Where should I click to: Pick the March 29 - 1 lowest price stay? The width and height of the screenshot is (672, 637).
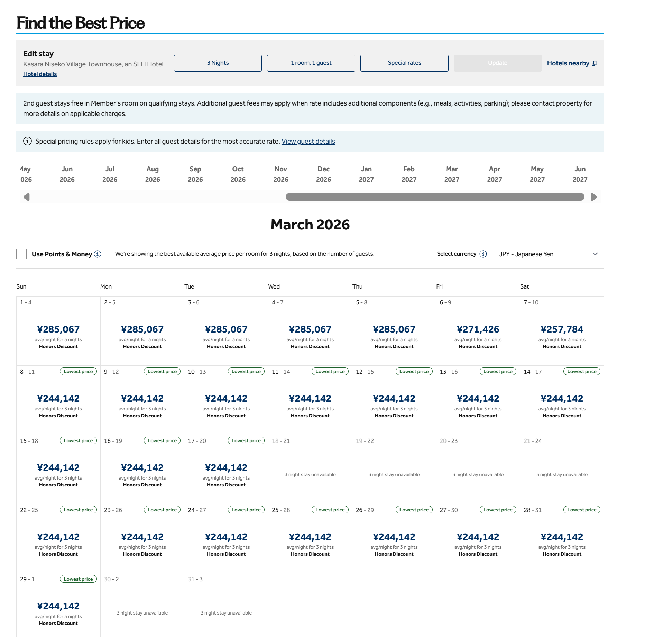tap(58, 607)
